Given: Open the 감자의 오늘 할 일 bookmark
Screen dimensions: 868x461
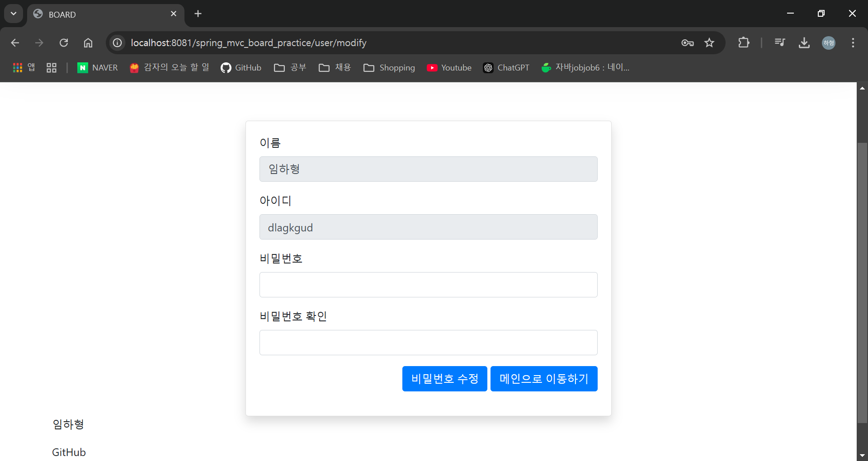Looking at the screenshot, I should click(x=170, y=68).
